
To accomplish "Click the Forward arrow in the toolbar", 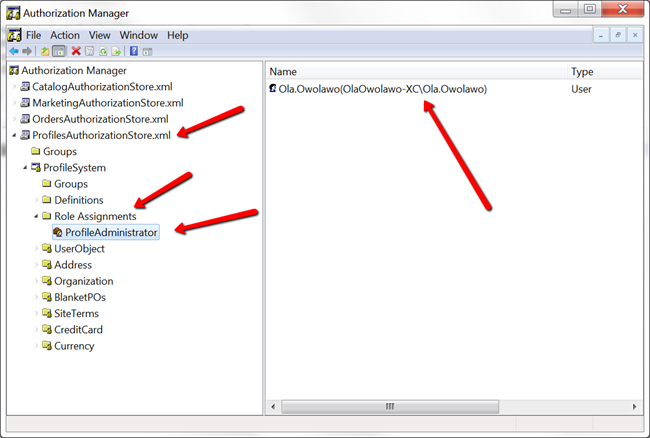I will pos(27,51).
